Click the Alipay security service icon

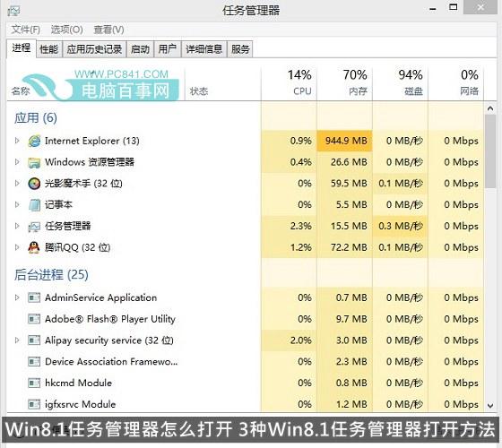(x=34, y=340)
